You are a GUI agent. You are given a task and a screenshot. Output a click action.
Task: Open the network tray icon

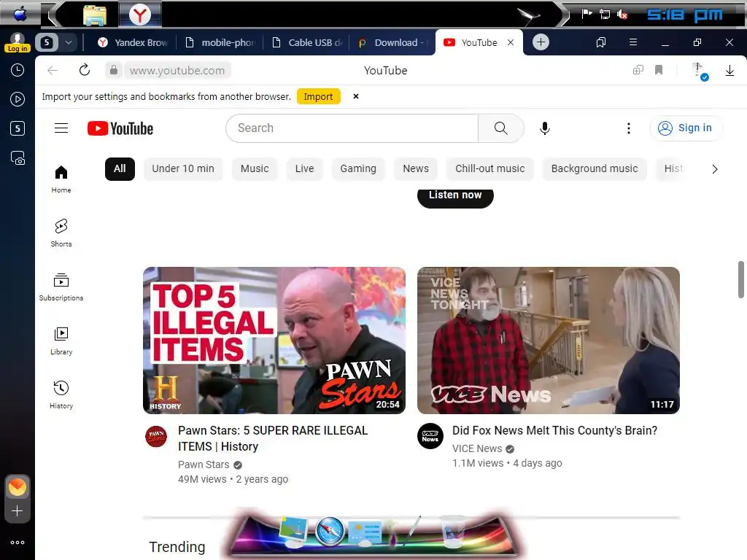[605, 15]
